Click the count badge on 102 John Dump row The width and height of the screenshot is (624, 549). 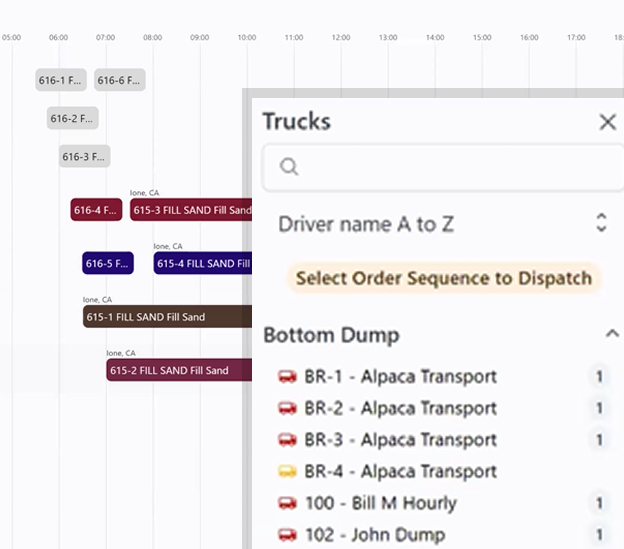coord(599,535)
